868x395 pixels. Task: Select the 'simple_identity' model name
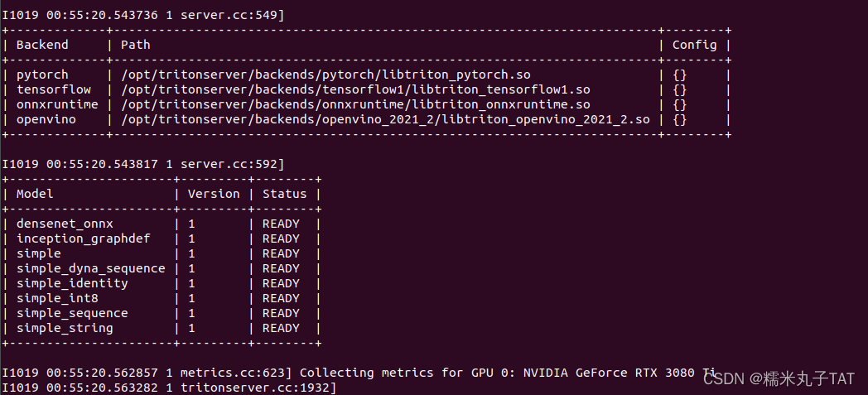[x=73, y=283]
